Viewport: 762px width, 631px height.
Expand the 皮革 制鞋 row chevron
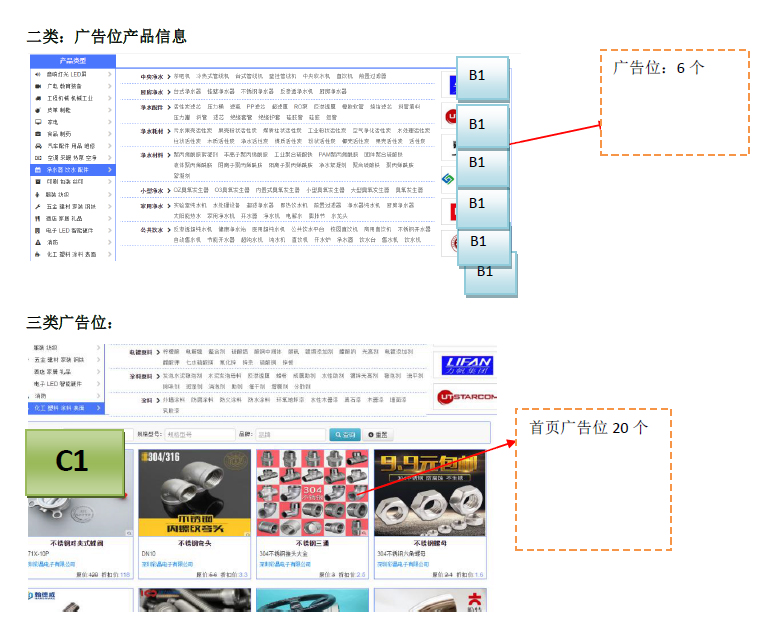[110, 110]
